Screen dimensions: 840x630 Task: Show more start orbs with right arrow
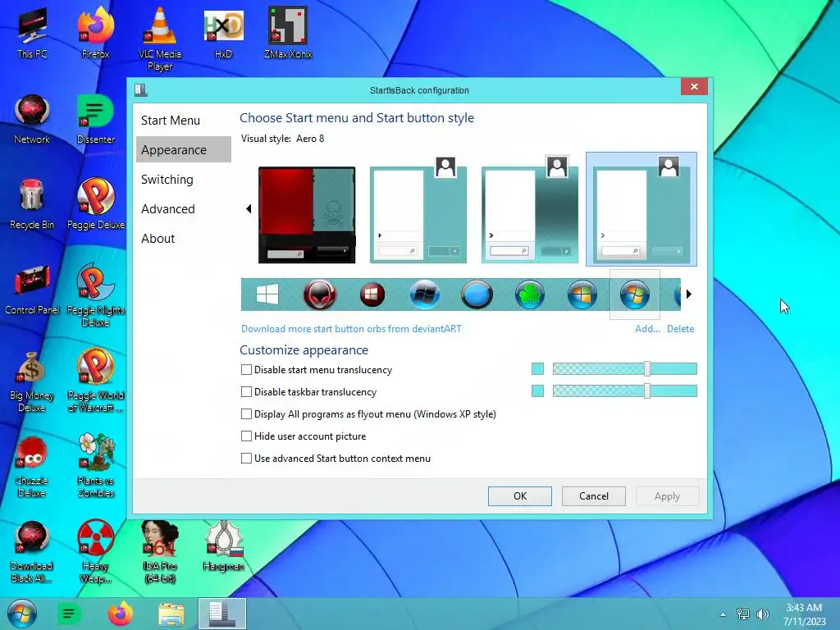pyautogui.click(x=689, y=294)
